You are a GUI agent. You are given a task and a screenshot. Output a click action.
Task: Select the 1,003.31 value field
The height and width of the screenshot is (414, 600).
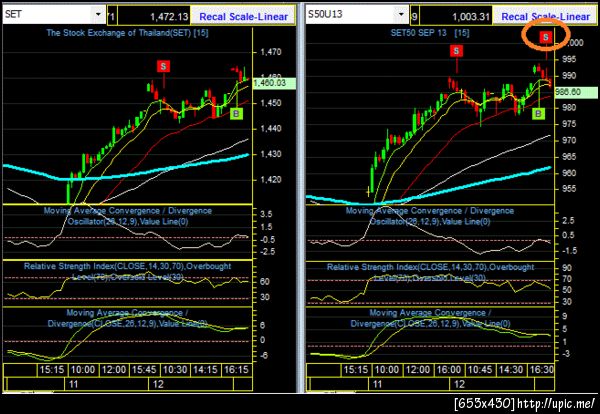tap(456, 16)
